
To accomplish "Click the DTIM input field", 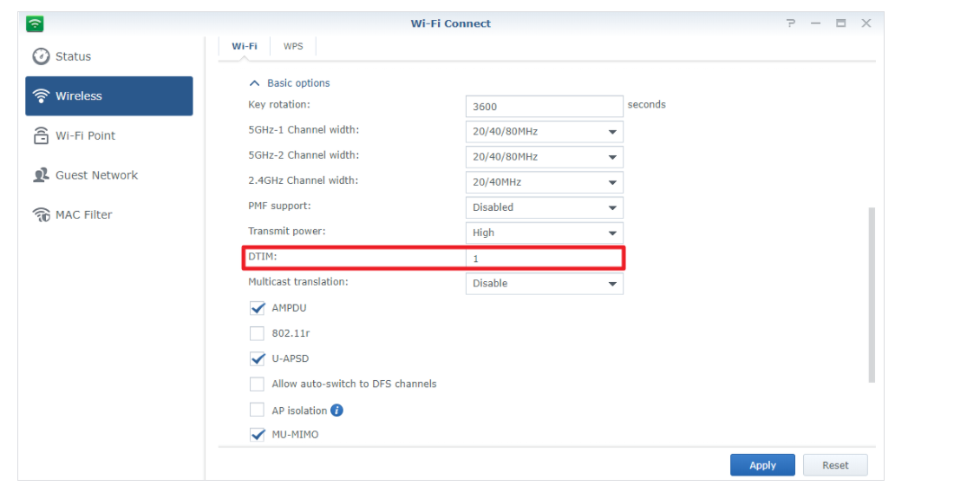I will point(544,259).
